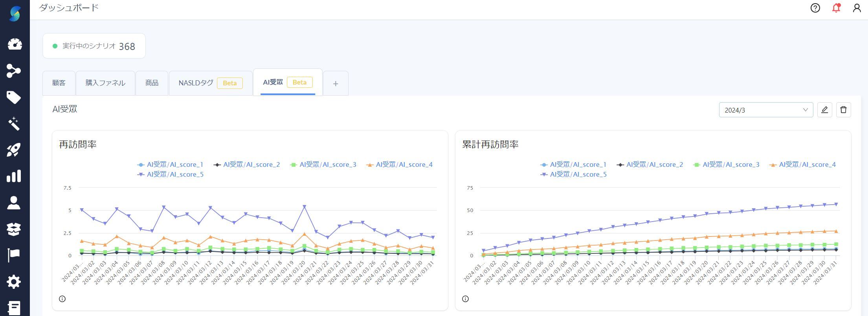
Task: Click the rocket icon in sidebar
Action: tap(14, 150)
